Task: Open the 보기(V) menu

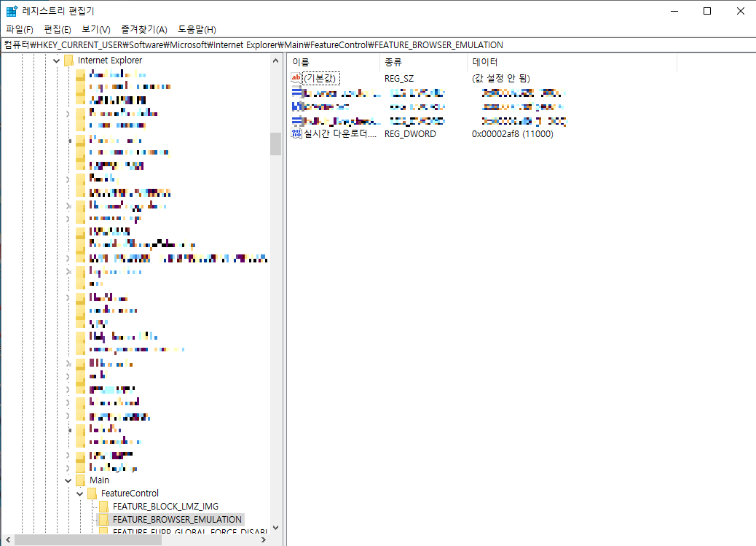Action: [96, 29]
